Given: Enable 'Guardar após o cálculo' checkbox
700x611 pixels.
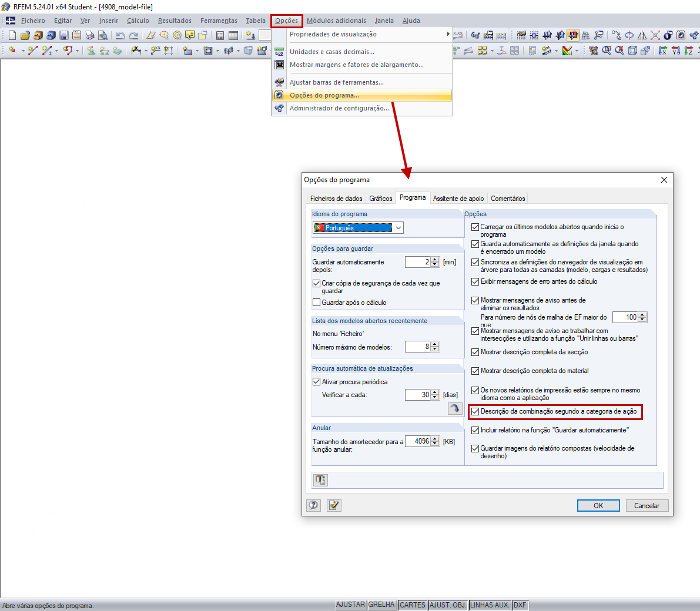Looking at the screenshot, I should click(x=317, y=303).
